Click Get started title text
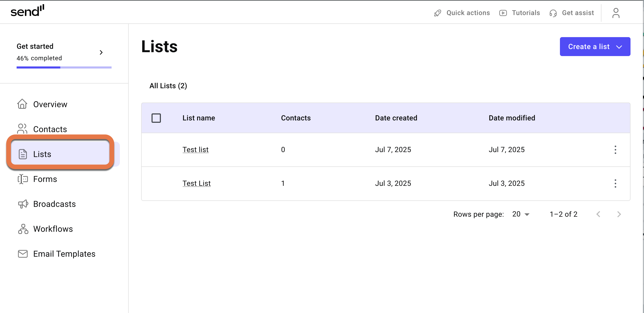Image resolution: width=644 pixels, height=313 pixels. [x=35, y=46]
